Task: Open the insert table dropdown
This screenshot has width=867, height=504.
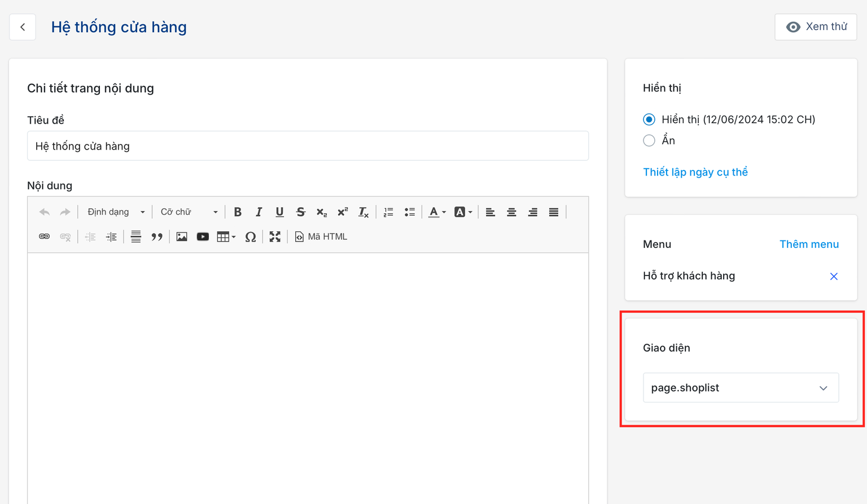Action: (x=226, y=237)
